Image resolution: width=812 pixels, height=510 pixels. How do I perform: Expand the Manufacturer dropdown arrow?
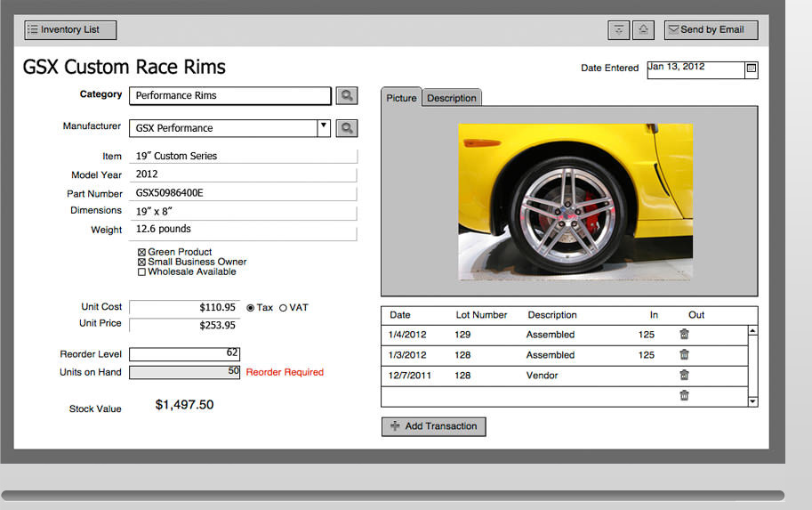324,127
